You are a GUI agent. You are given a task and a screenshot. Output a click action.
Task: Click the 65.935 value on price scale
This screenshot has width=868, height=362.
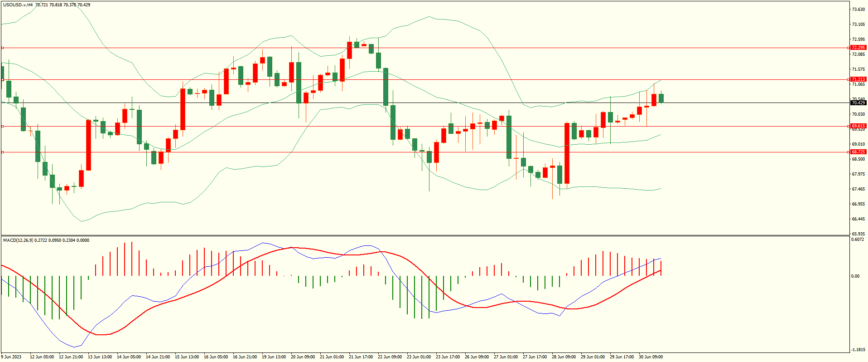[858, 234]
